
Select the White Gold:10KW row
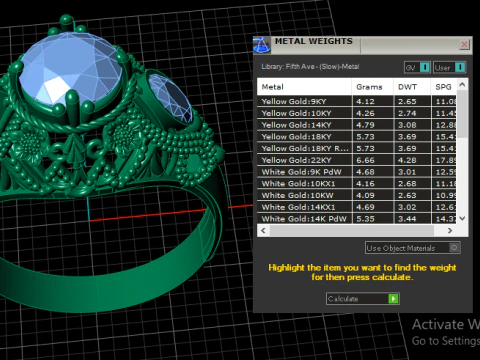pos(357,195)
